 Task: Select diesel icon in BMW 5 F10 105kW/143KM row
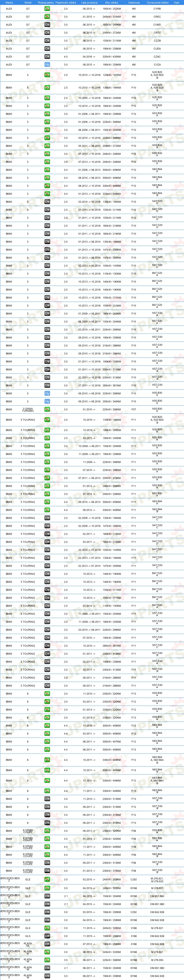point(47,265)
